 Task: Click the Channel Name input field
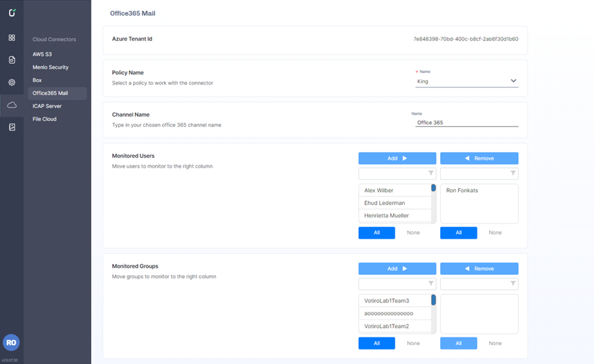tap(467, 123)
